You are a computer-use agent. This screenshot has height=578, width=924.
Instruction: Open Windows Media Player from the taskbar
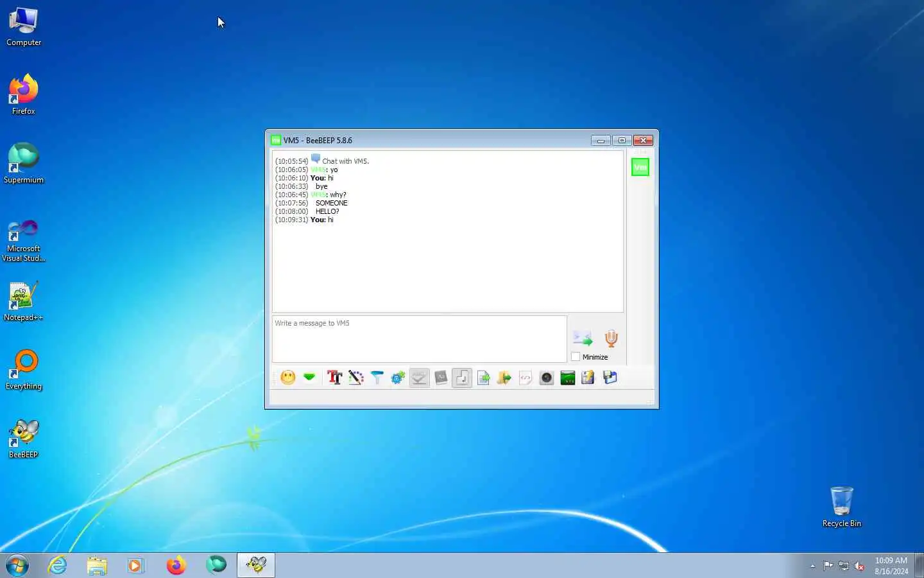point(135,565)
